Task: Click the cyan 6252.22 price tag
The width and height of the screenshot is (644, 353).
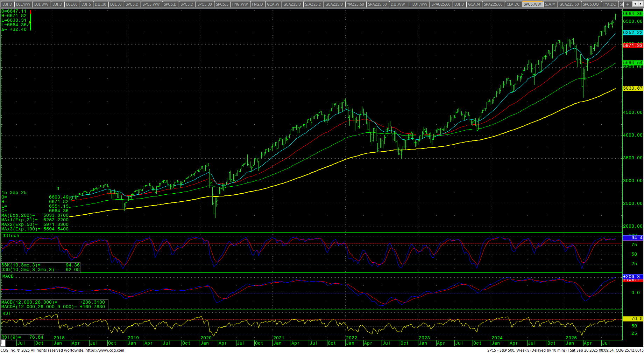Action: click(x=632, y=33)
